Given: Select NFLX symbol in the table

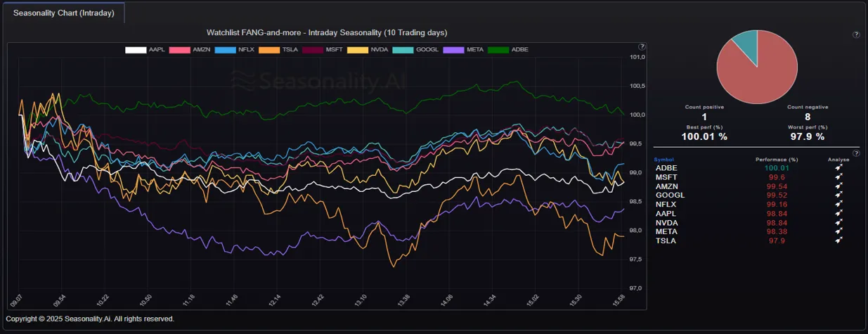Looking at the screenshot, I should (x=667, y=205).
